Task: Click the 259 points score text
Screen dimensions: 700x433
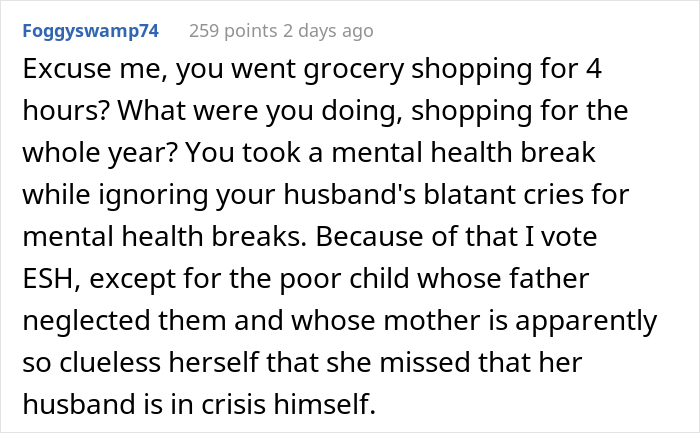Action: click(233, 31)
